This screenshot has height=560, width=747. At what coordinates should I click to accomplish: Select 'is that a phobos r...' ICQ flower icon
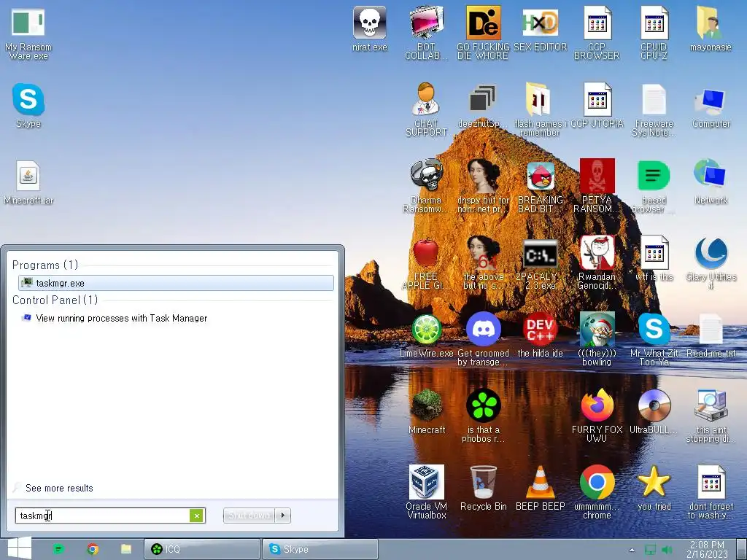pyautogui.click(x=483, y=416)
